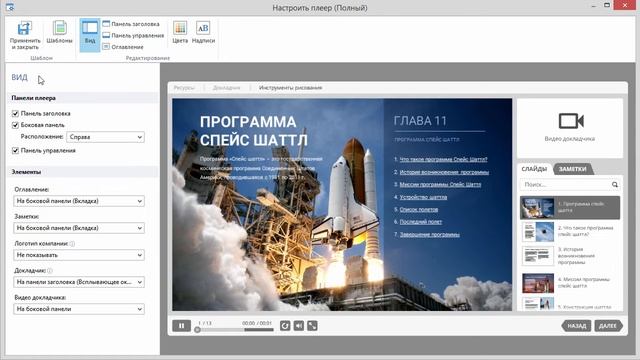Open Панель управления ribbon item

(133, 36)
